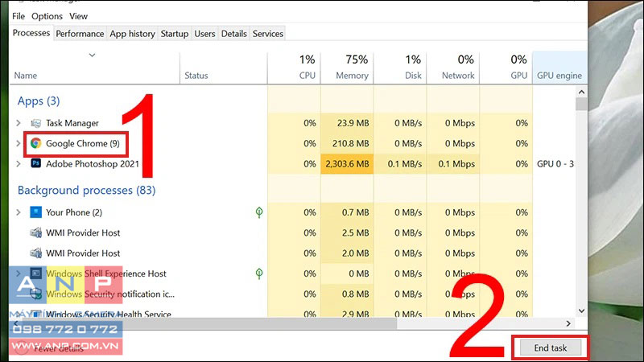Click icon of second WMI Provider Host
This screenshot has height=362, width=644.
(35, 253)
